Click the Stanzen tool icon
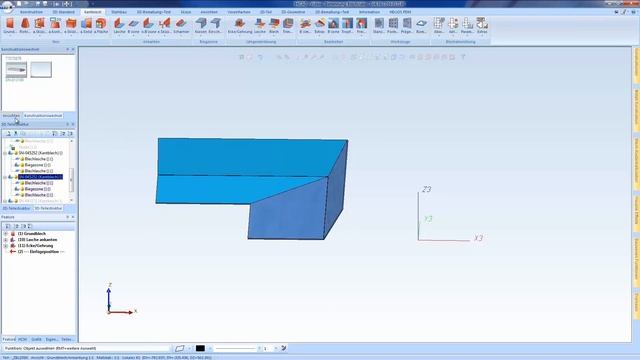The width and height of the screenshot is (640, 360). coord(379,23)
